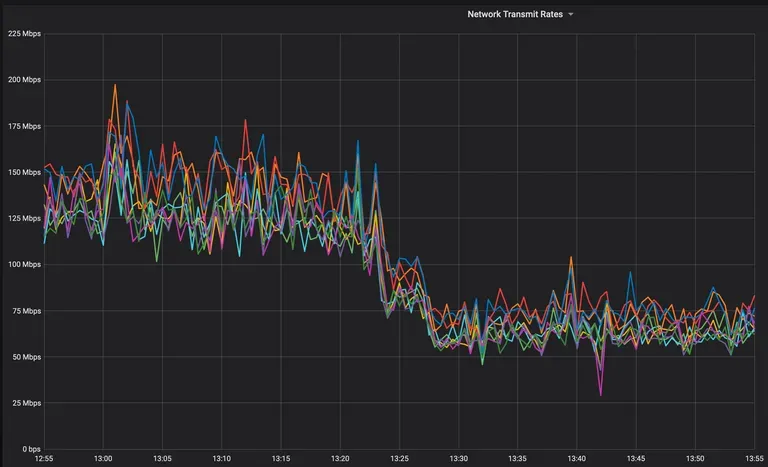Click the 200 Mbps y-axis label
Screen dimensions: 768x467
[x=24, y=79]
